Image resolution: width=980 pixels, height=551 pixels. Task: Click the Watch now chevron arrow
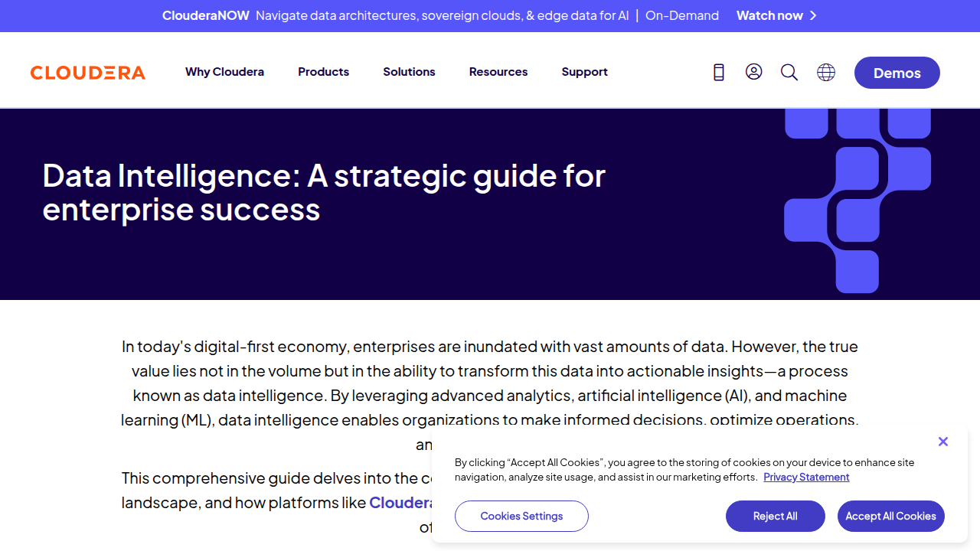813,15
